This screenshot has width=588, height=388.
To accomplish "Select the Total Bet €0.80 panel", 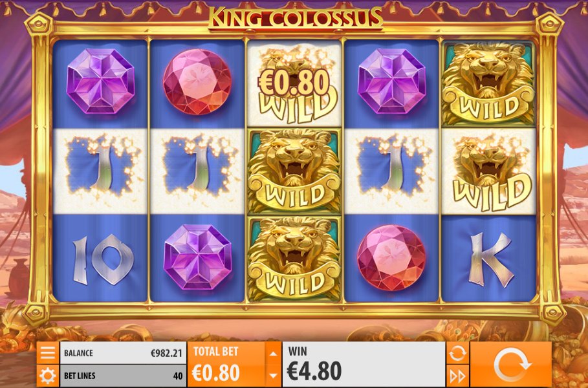I will (226, 364).
